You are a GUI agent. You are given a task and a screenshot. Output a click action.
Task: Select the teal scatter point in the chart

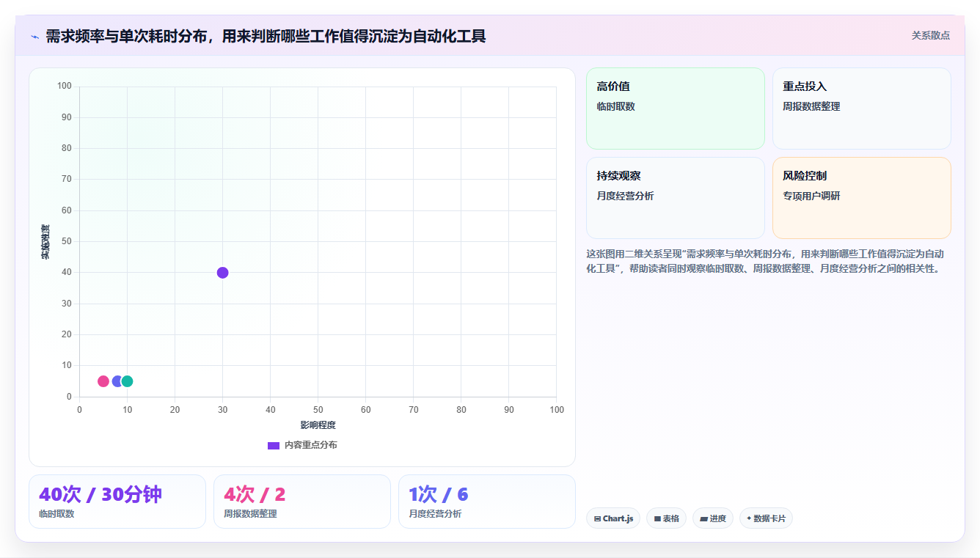(x=128, y=381)
